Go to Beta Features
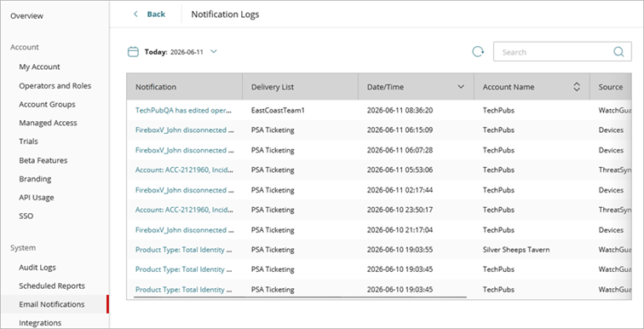Image resolution: width=644 pixels, height=329 pixels. coord(43,160)
